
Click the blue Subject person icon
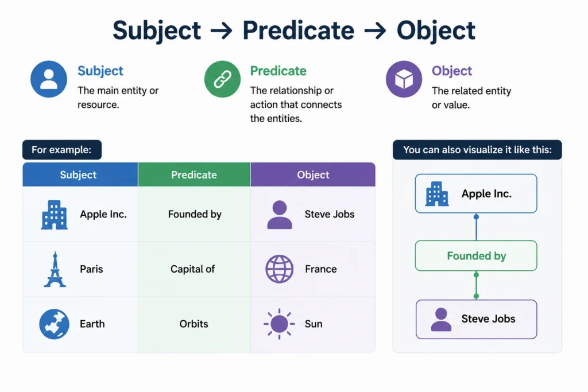pyautogui.click(x=49, y=79)
